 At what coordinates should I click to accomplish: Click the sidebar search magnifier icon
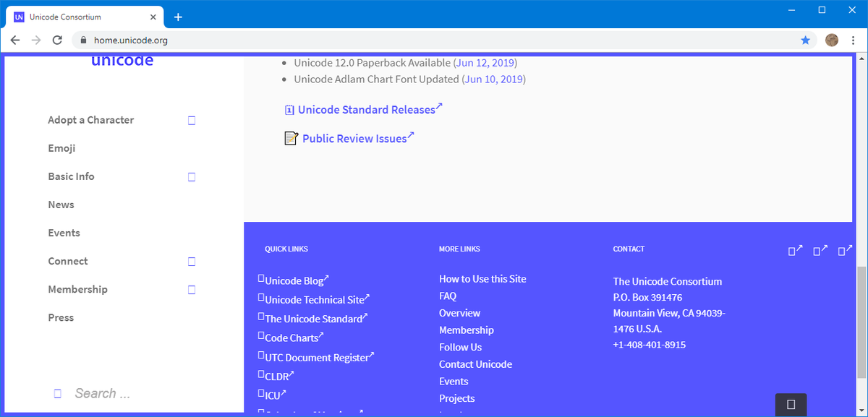point(57,394)
